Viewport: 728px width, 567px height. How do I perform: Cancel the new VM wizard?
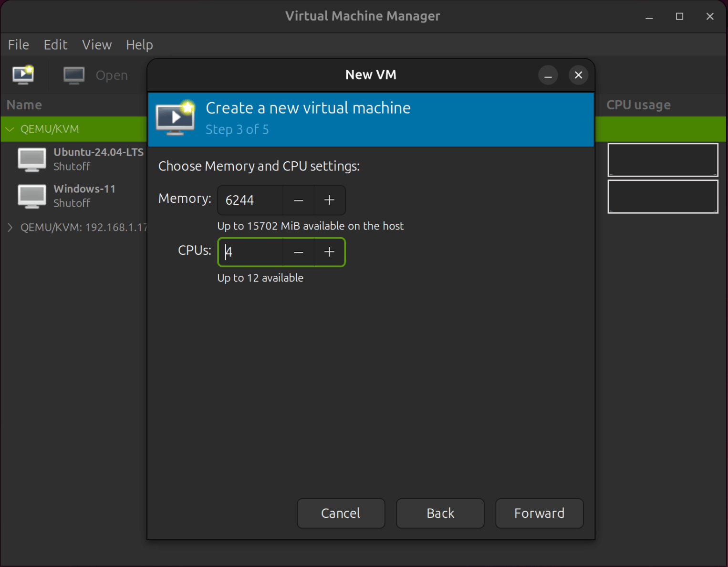341,513
